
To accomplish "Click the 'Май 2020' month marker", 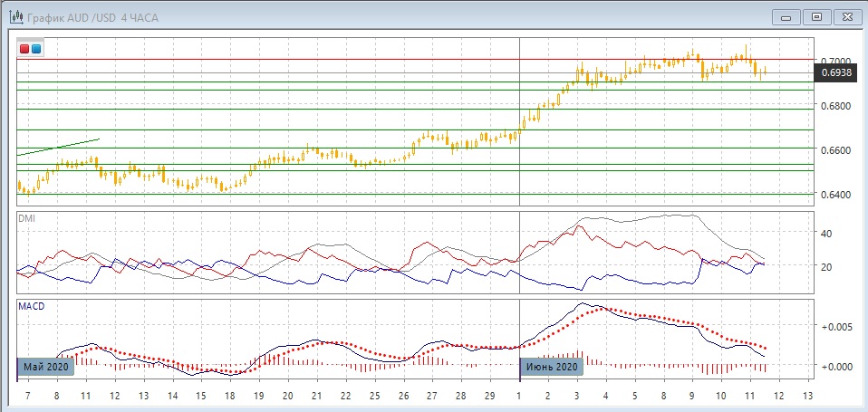I will (46, 367).
